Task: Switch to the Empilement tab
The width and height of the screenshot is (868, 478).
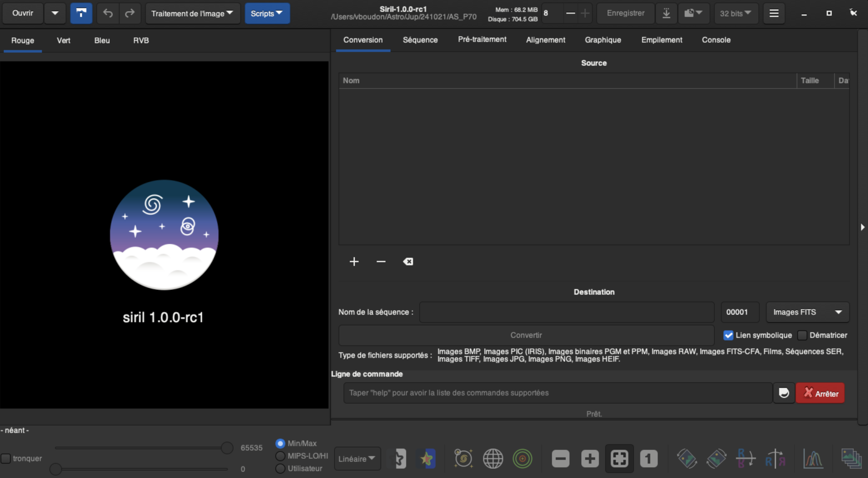Action: 661,40
